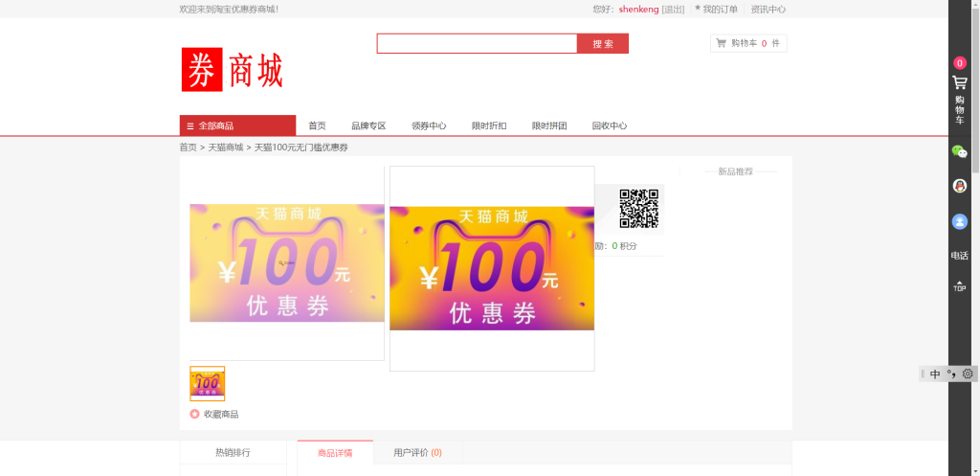Click the shenkeng username link
Screen dimensions: 980x476
[638, 10]
